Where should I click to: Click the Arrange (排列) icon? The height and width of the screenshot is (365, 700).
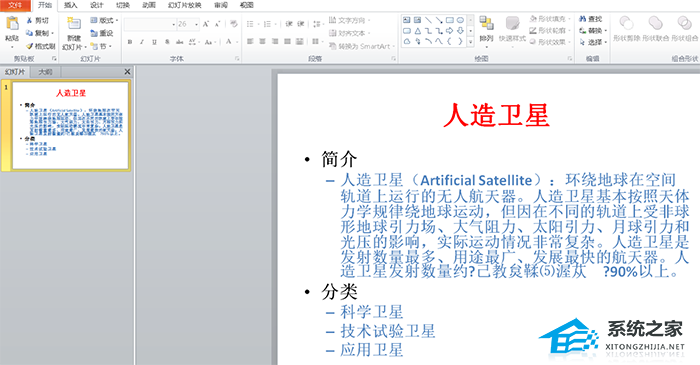[x=486, y=23]
